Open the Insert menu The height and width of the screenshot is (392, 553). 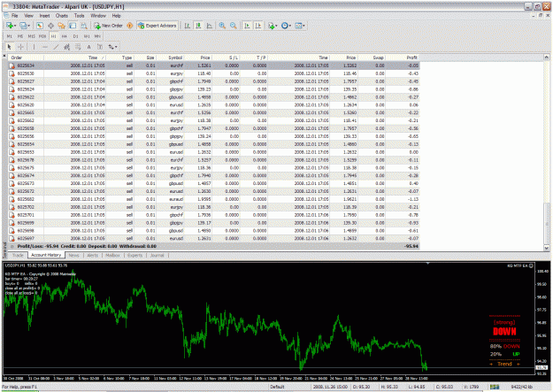coord(44,16)
